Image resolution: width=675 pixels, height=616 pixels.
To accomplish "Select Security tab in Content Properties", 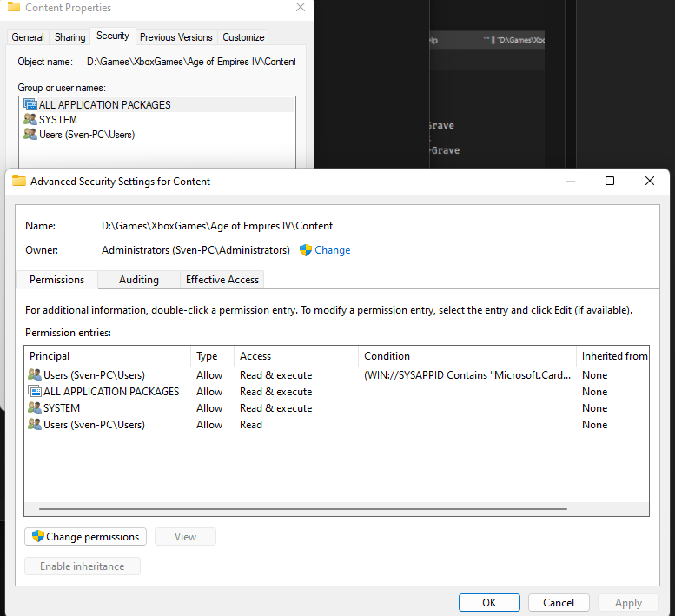I will (113, 36).
